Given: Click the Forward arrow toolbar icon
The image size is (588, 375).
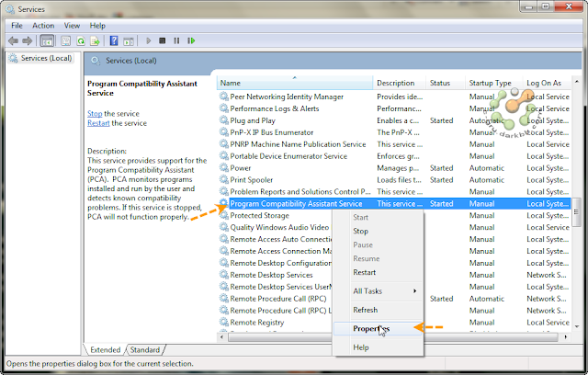Looking at the screenshot, I should coord(27,40).
